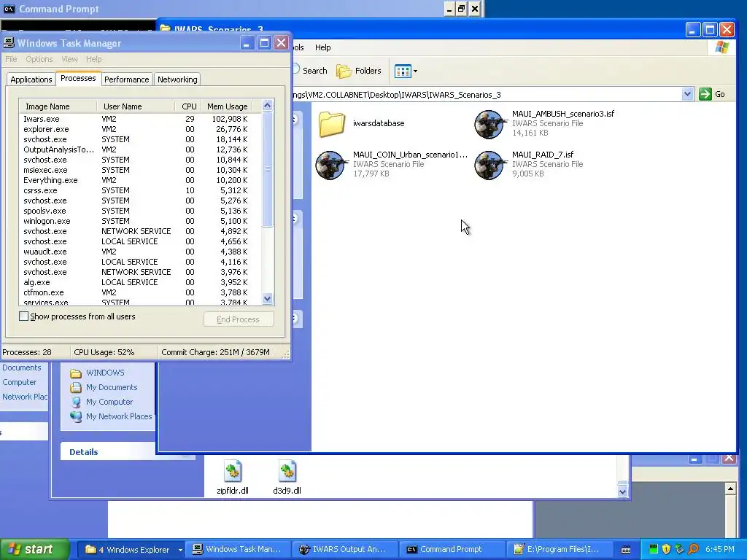Open the Explorer Help menu

pos(322,47)
